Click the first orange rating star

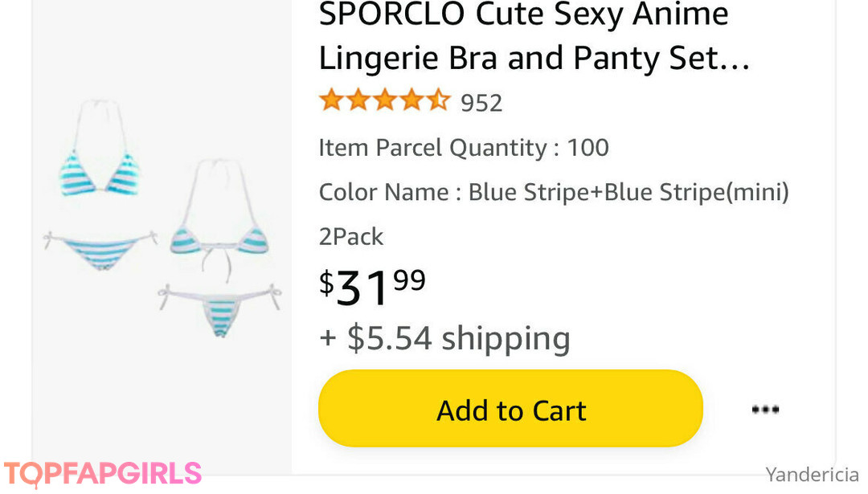pos(331,102)
